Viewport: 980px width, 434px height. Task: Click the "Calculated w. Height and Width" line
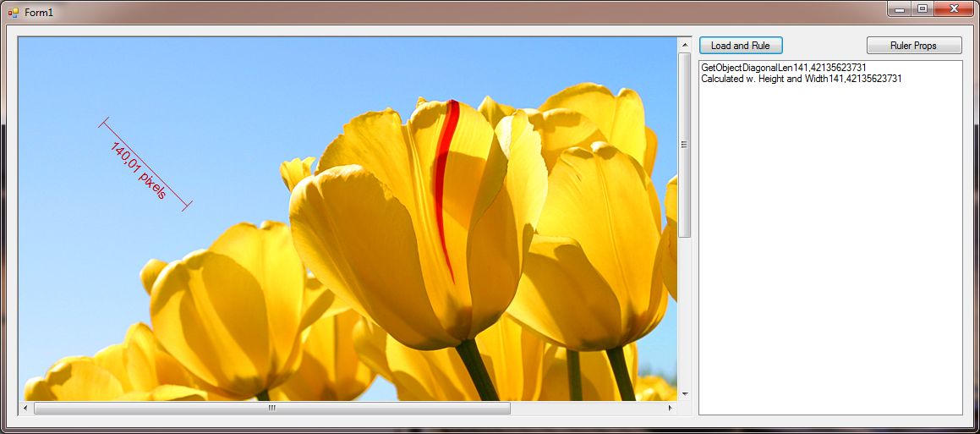pyautogui.click(x=802, y=79)
